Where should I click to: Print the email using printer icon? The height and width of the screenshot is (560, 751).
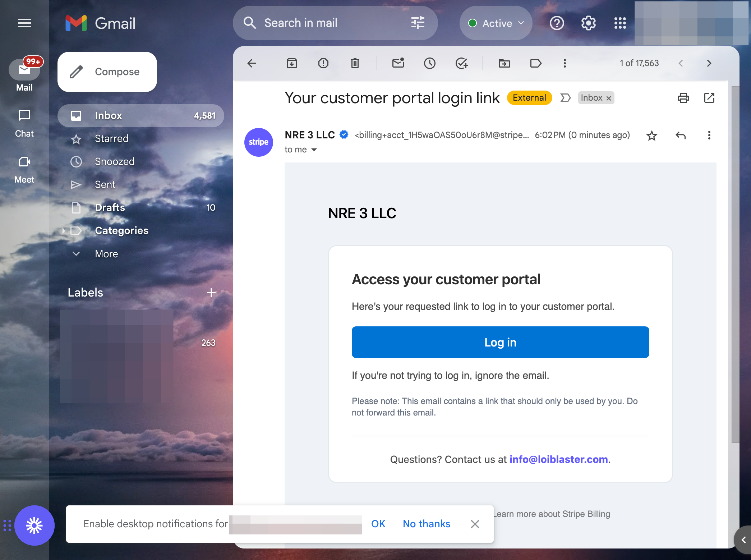(683, 98)
